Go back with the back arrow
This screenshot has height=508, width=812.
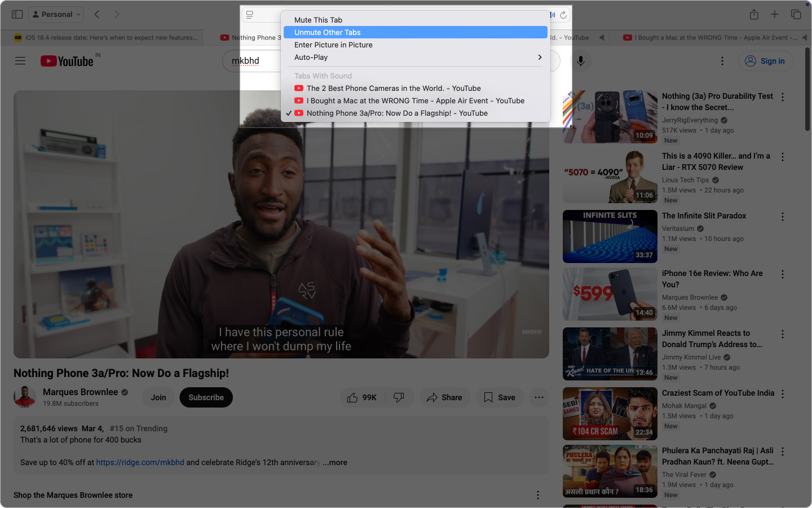coord(97,14)
